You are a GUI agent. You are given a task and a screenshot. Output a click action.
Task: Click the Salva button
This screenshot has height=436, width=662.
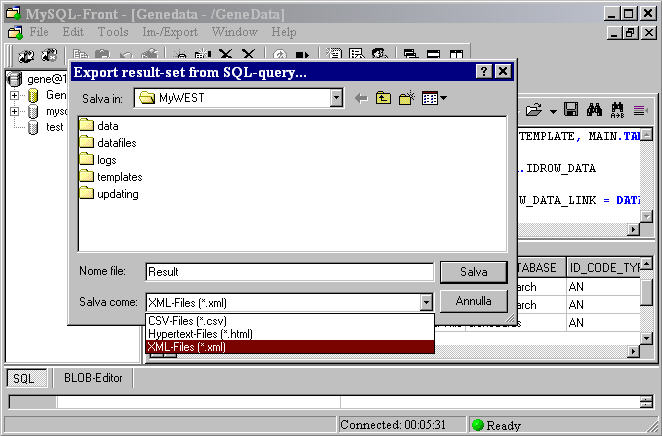(473, 272)
